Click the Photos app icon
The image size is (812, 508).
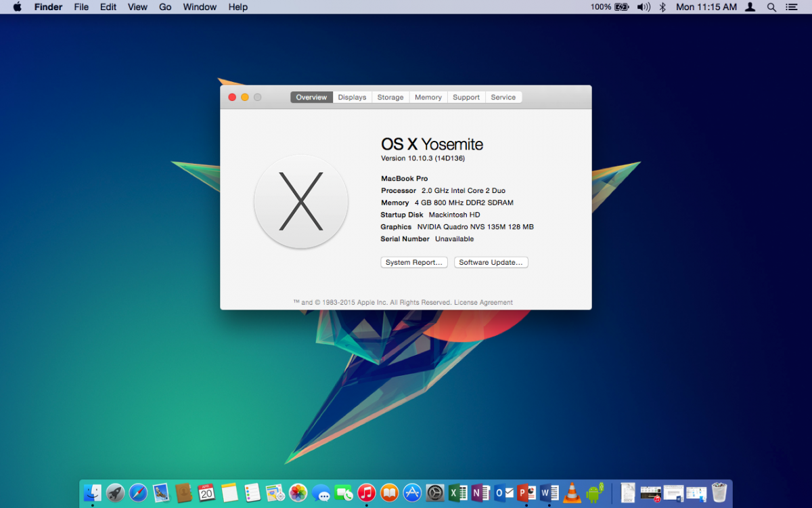[x=298, y=492]
